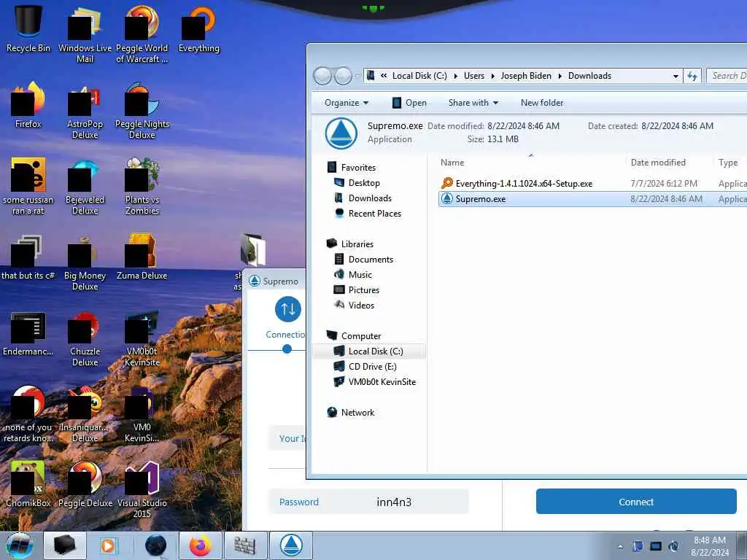Select 'that but its c#' desktop icon
Viewport: 747px width, 560px height.
tap(28, 257)
